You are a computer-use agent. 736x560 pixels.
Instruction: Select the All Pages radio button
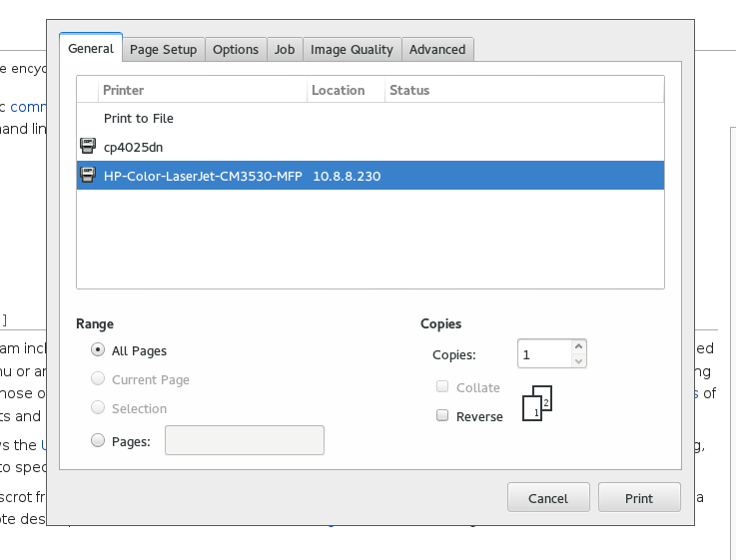tap(98, 350)
